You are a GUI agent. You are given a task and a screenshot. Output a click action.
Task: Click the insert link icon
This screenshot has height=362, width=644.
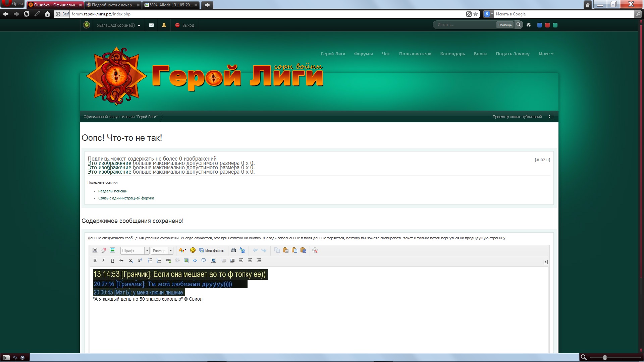tap(168, 260)
